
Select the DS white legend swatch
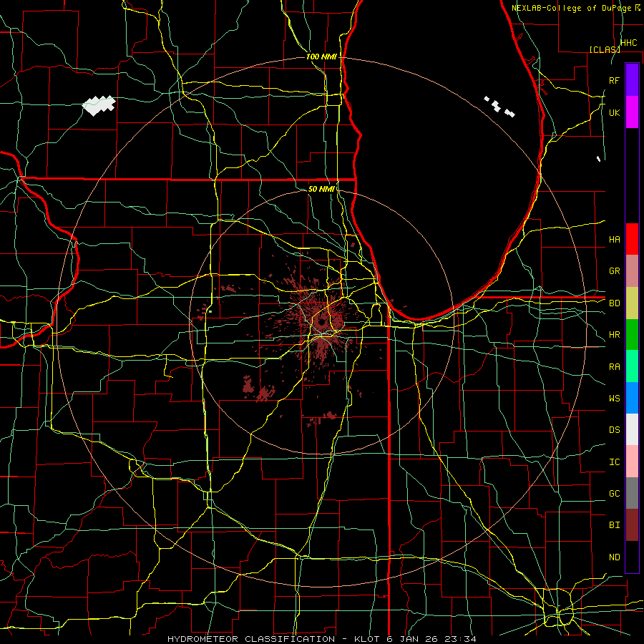632,429
